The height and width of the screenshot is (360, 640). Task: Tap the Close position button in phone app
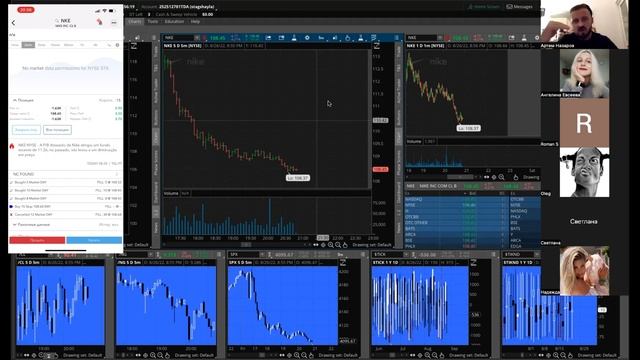click(x=26, y=130)
